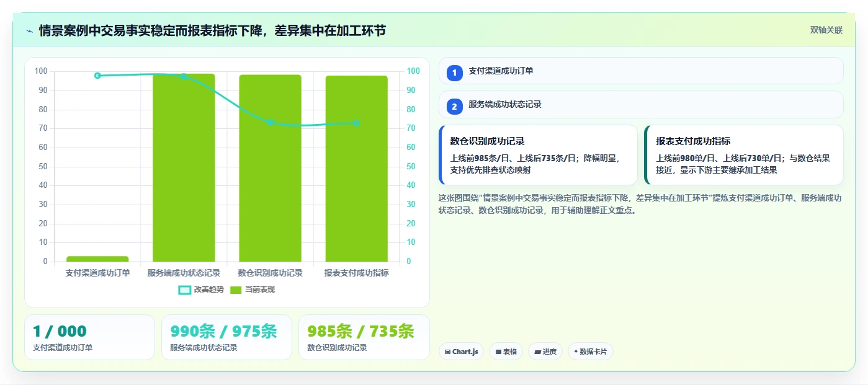Click the x-axis label 服务端成功状态记录

[x=184, y=273]
